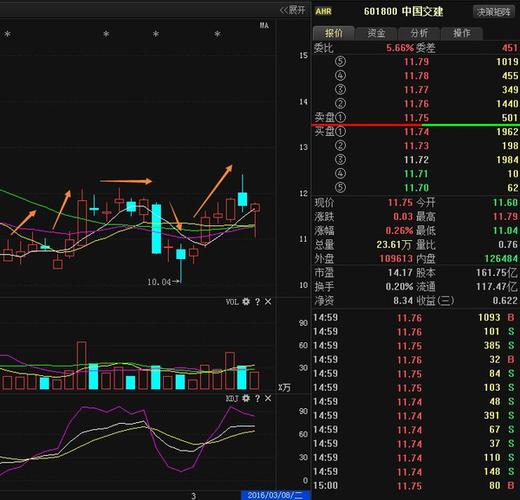The width and height of the screenshot is (520, 500).
Task: Click the VOL indicator label
Action: coord(232,302)
